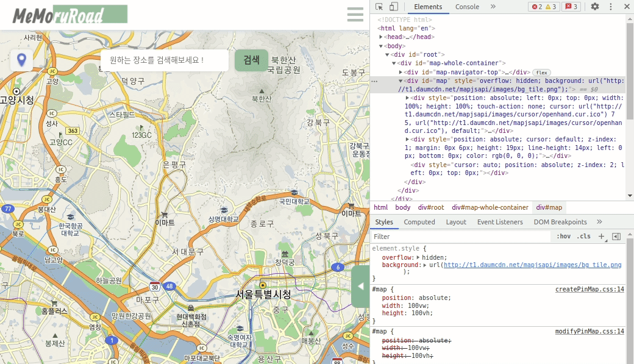634x364 pixels.
Task: Click the MeMoryRoad logo
Action: [70, 15]
